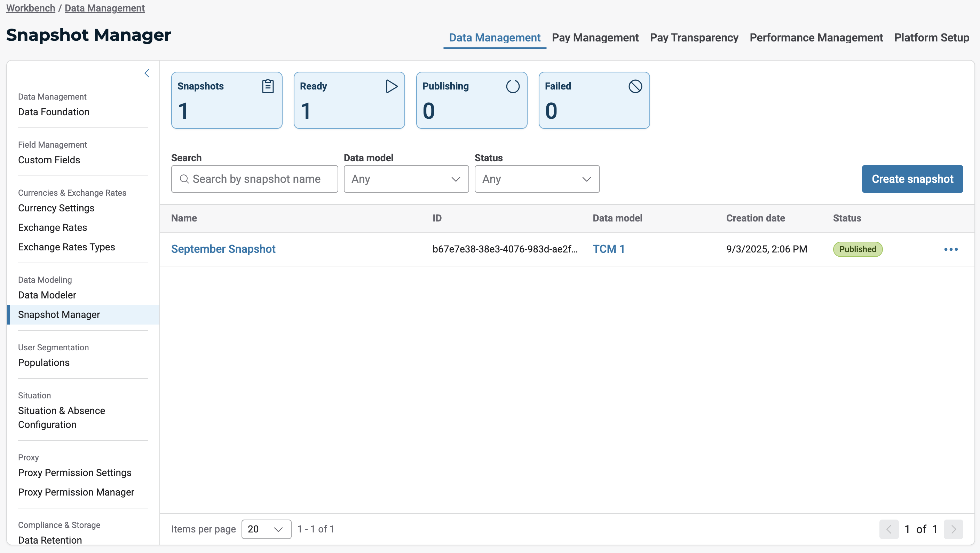Collapse the sidebar with the chevron icon
This screenshot has width=980, height=553.
tap(147, 73)
